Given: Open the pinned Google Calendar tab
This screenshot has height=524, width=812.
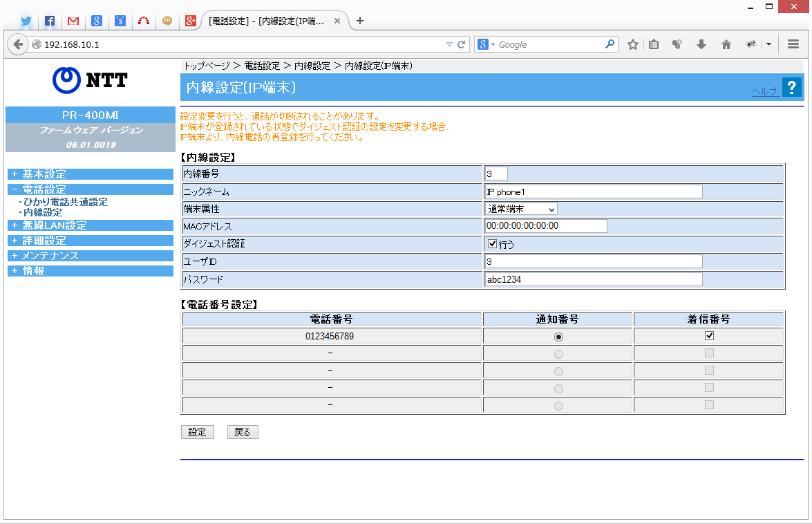Looking at the screenshot, I should [120, 21].
